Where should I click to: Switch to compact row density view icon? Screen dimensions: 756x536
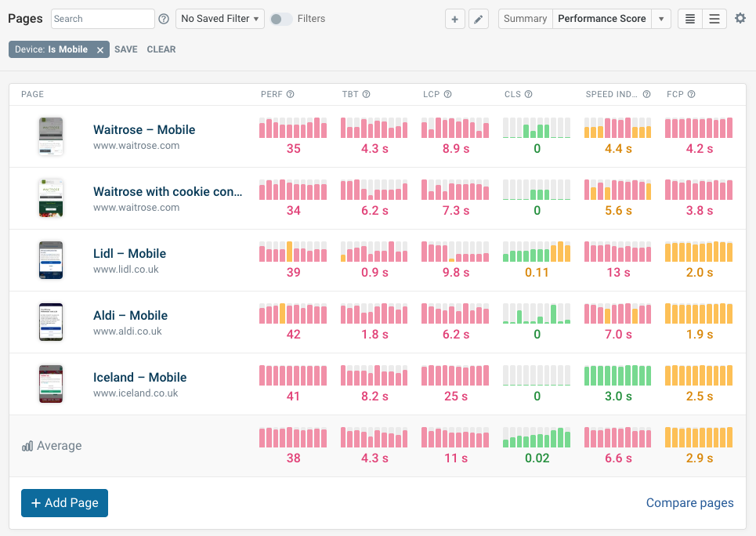690,19
